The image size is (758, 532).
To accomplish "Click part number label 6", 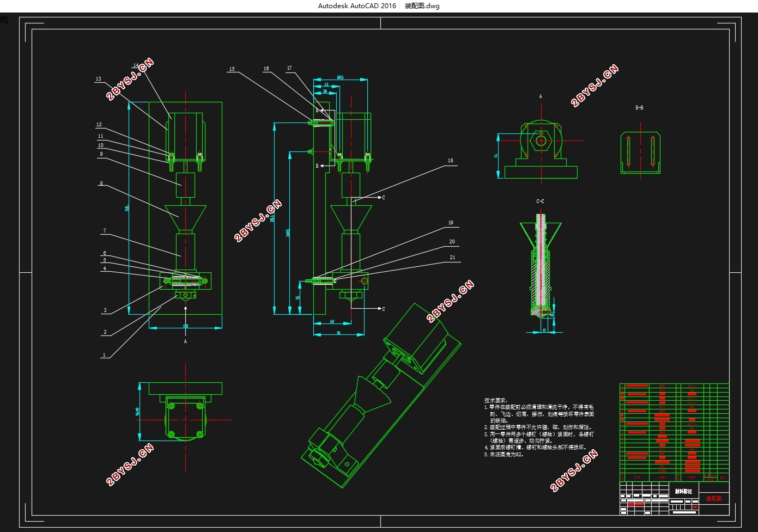I will click(x=105, y=253).
